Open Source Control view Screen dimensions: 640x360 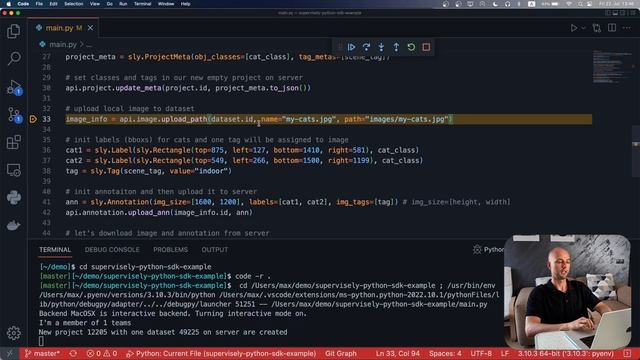pos(13,115)
